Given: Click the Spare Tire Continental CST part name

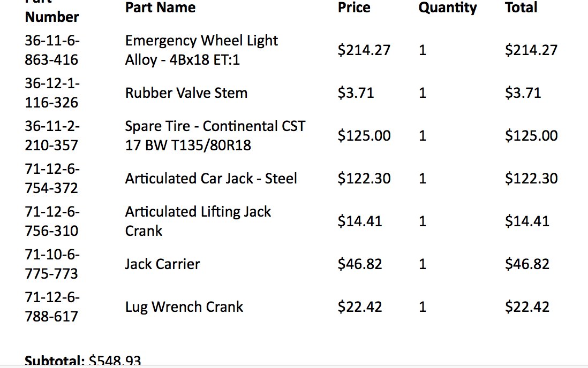Looking at the screenshot, I should coord(215,136).
